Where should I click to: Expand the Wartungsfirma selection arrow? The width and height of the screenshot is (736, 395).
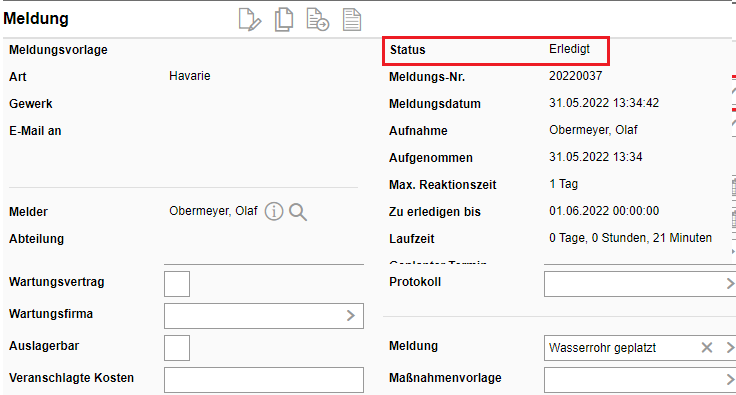[x=351, y=316]
